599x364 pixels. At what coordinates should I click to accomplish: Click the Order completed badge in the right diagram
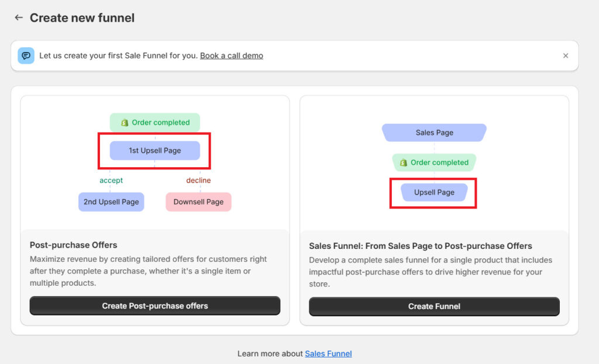coord(433,162)
